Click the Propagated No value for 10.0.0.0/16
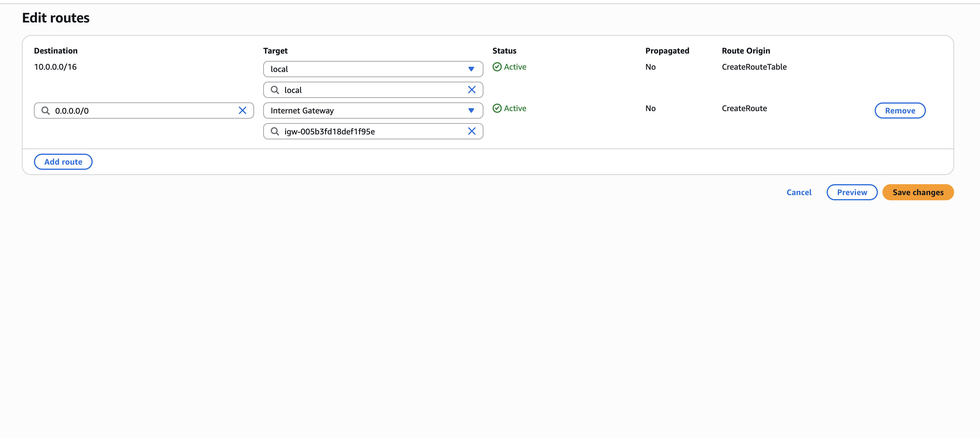Image resolution: width=980 pixels, height=438 pixels. (x=650, y=67)
